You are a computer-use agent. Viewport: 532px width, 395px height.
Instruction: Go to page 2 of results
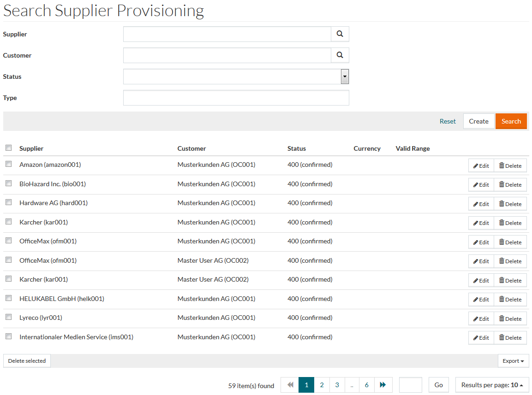[x=322, y=385]
